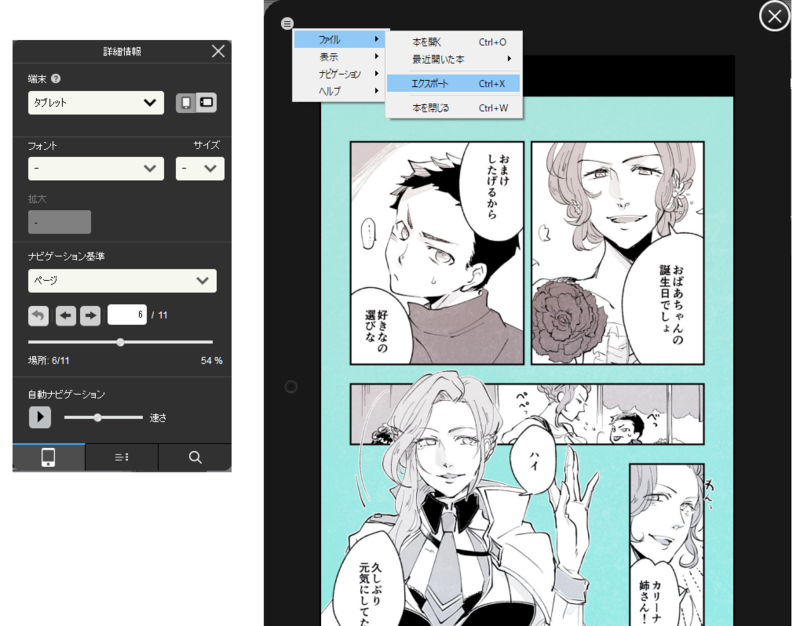The height and width of the screenshot is (626, 800).
Task: Choose 本を閉じる Ctrl+W
Action: pos(454,108)
